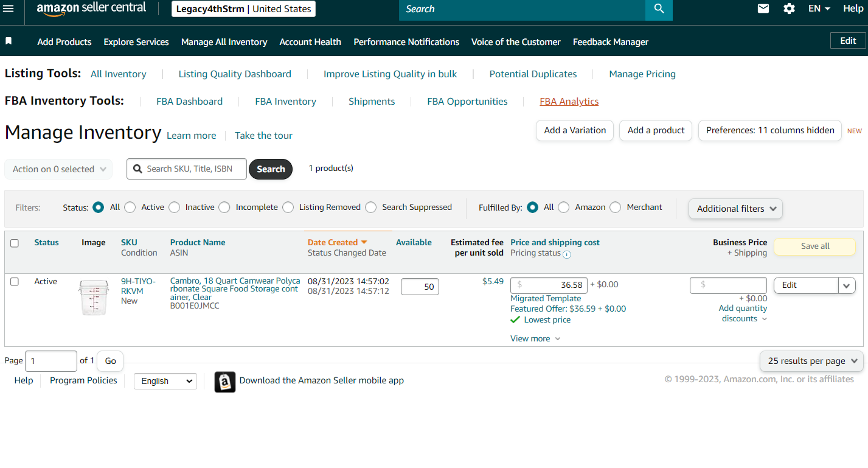Click the pricing status info icon
The height and width of the screenshot is (468, 868).
[567, 254]
